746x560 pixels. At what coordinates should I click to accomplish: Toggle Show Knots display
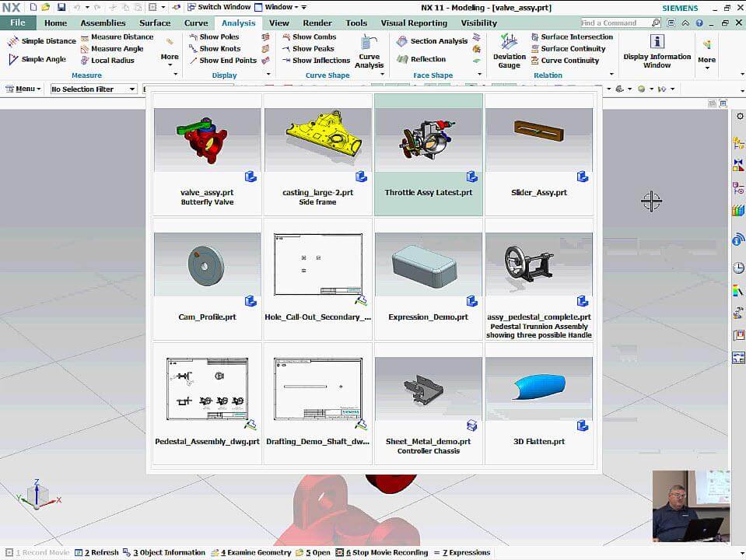click(215, 48)
